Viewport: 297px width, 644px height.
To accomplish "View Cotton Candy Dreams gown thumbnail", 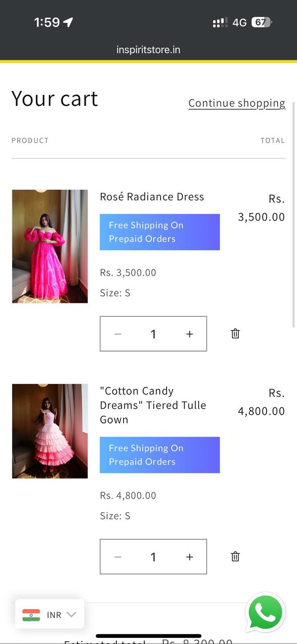I will point(50,431).
